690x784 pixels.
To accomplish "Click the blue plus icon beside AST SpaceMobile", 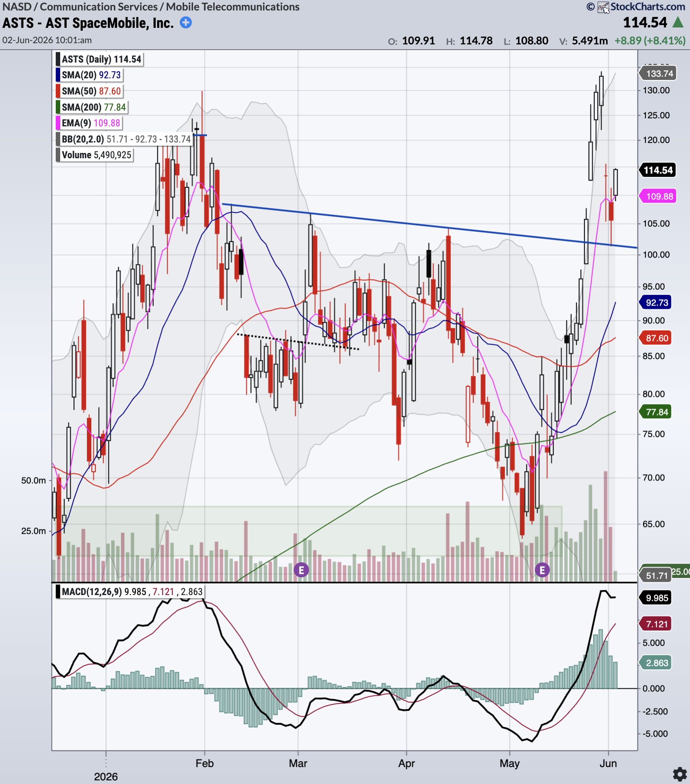I will [186, 23].
